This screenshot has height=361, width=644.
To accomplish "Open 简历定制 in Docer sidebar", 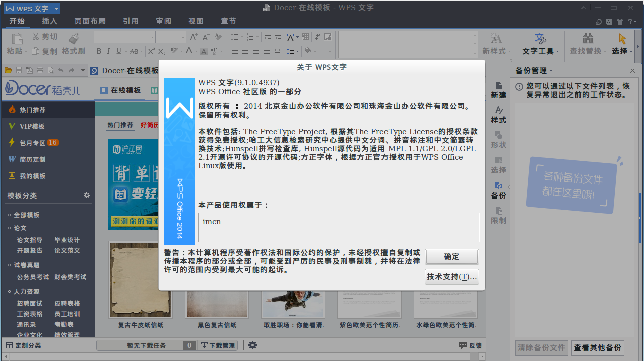I will point(48,159).
